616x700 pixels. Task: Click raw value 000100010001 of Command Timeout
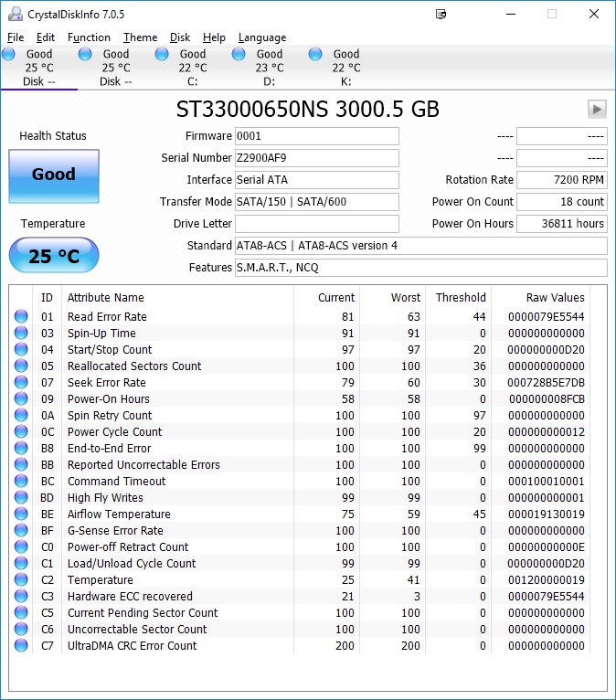point(546,482)
